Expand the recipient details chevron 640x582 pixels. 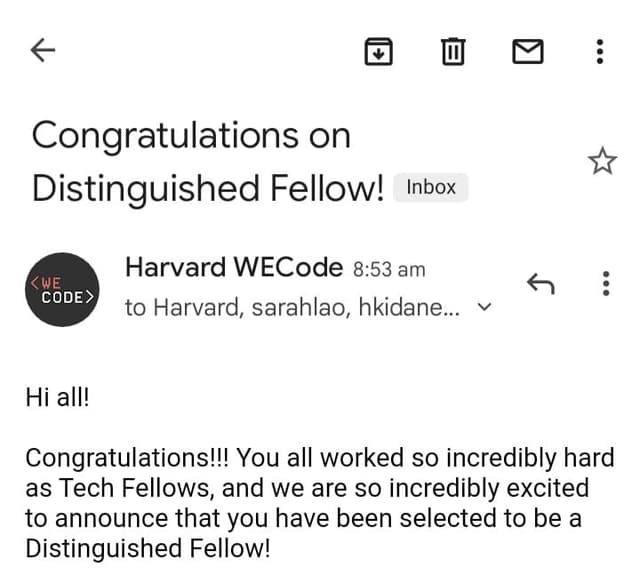tap(486, 308)
